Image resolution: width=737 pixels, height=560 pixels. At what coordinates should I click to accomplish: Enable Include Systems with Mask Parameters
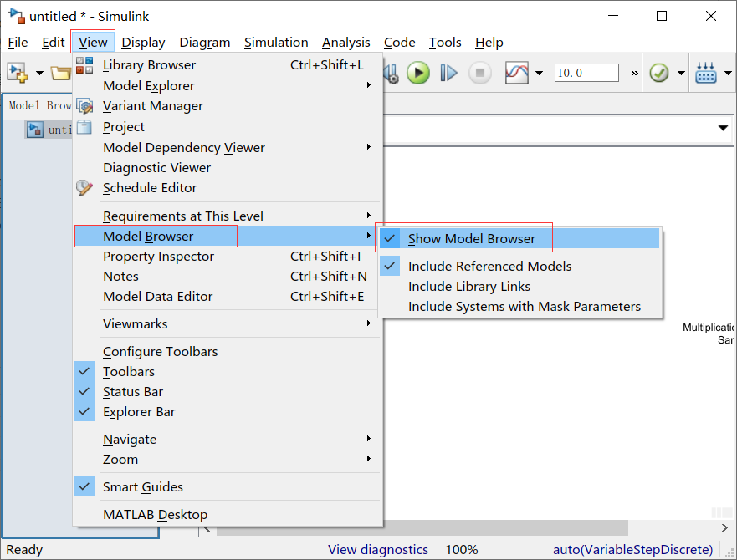pyautogui.click(x=519, y=307)
